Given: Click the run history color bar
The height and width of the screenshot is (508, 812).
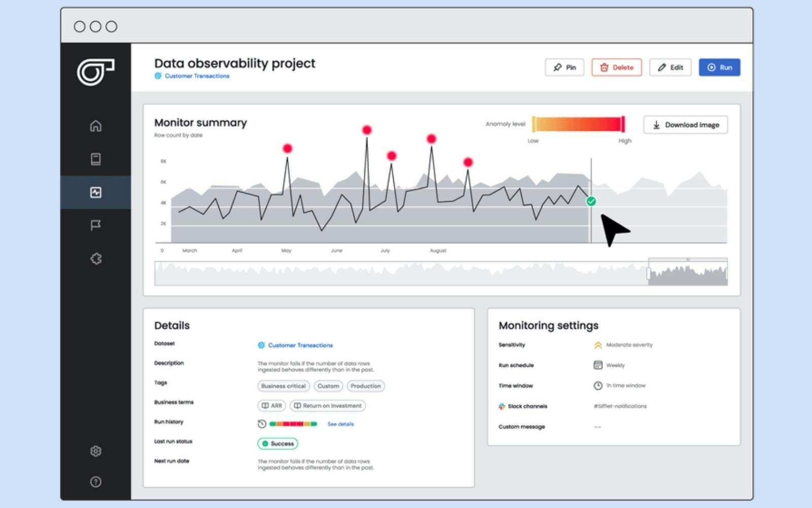Looking at the screenshot, I should click(x=293, y=424).
